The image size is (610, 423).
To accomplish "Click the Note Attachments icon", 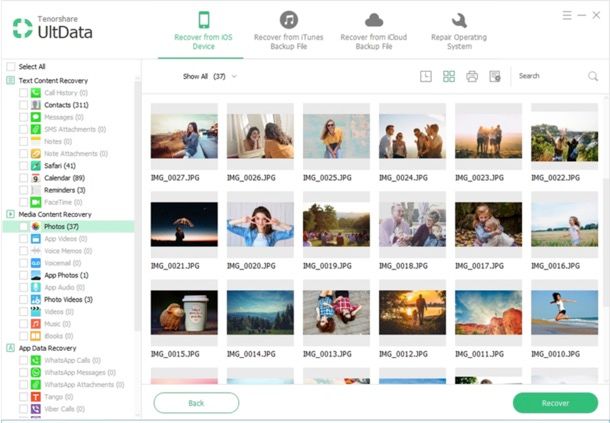I will tap(36, 154).
